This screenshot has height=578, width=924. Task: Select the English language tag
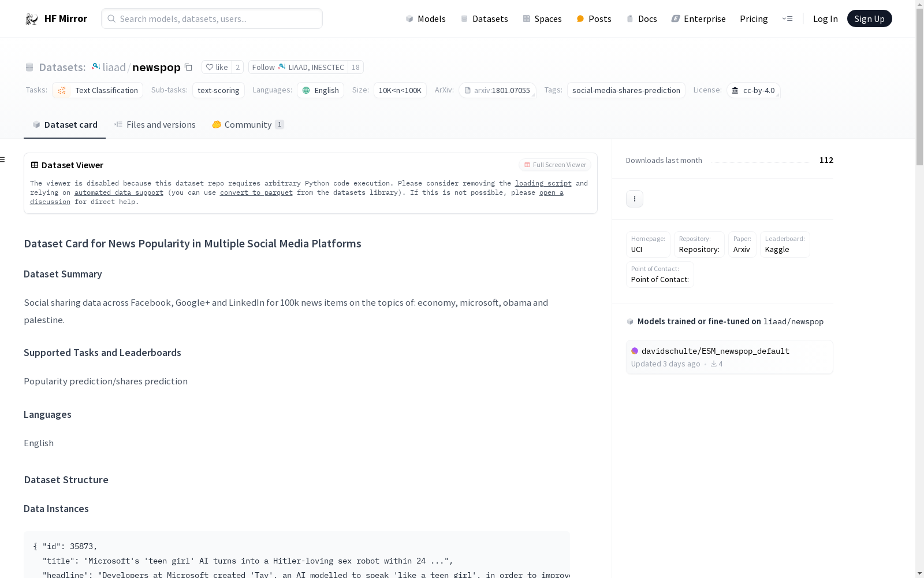[321, 90]
